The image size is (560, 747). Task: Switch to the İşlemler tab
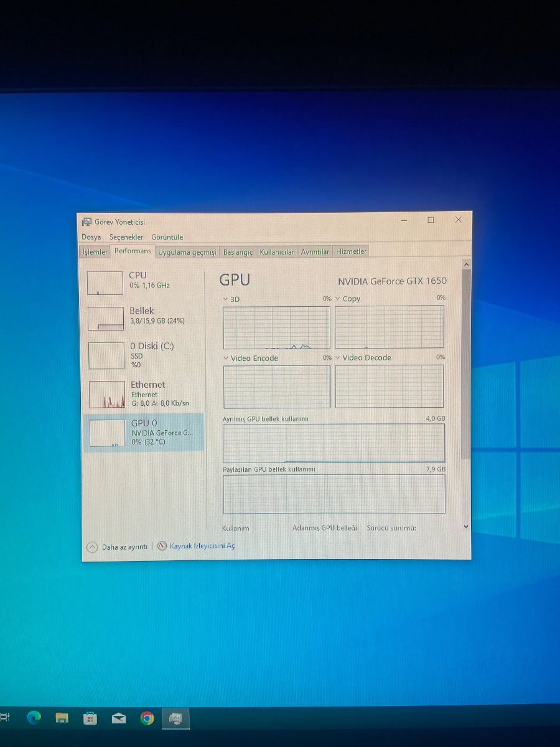[96, 252]
